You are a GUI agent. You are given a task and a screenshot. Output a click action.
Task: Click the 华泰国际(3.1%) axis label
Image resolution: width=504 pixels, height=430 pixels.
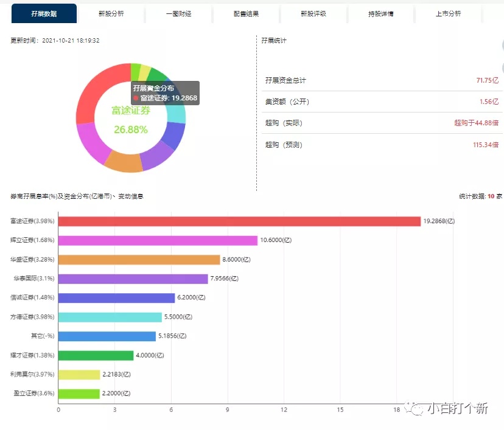(x=34, y=278)
